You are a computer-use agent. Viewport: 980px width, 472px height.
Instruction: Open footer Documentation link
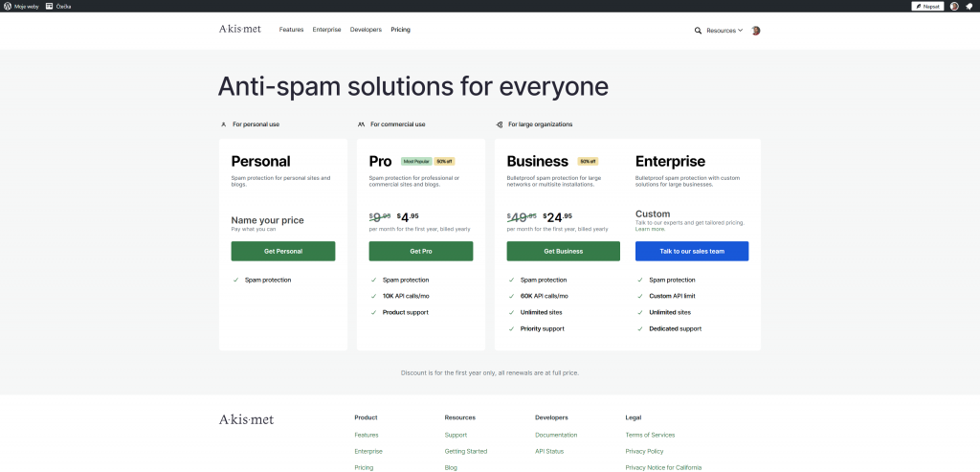(556, 435)
